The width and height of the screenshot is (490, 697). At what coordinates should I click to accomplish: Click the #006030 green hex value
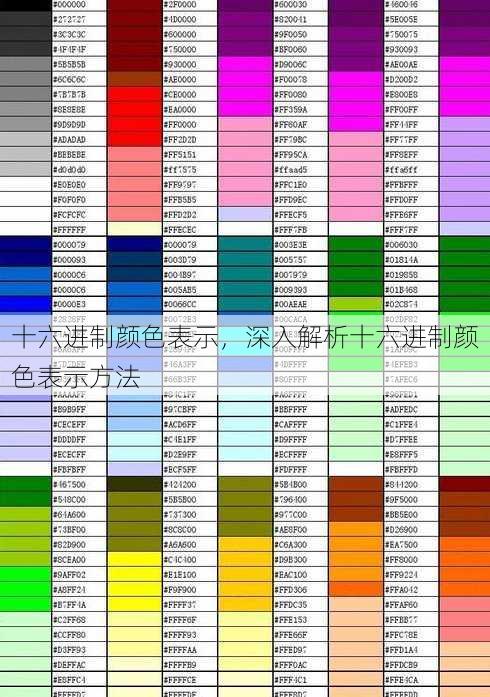[x=401, y=244]
